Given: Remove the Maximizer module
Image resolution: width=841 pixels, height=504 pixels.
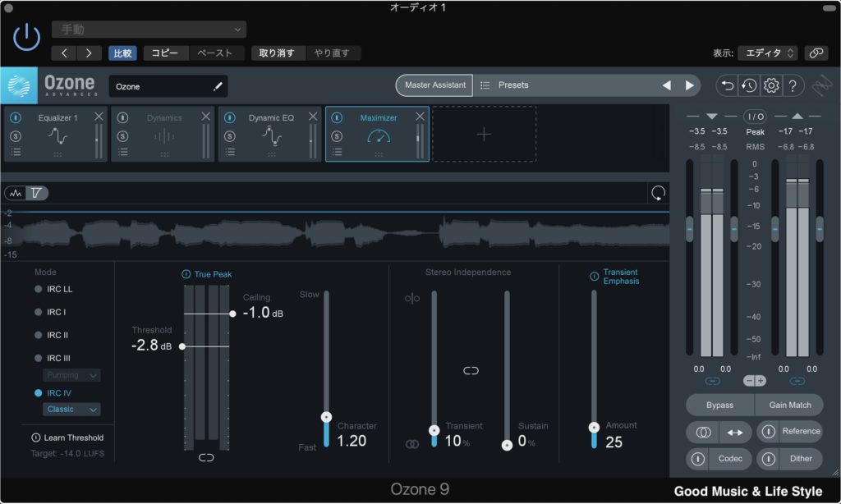Looking at the screenshot, I should click(x=420, y=117).
